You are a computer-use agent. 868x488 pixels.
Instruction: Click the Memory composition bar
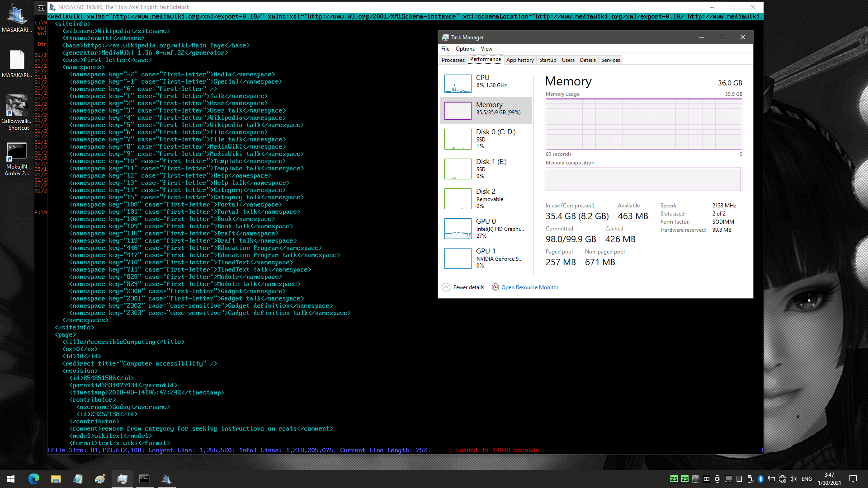(x=643, y=179)
